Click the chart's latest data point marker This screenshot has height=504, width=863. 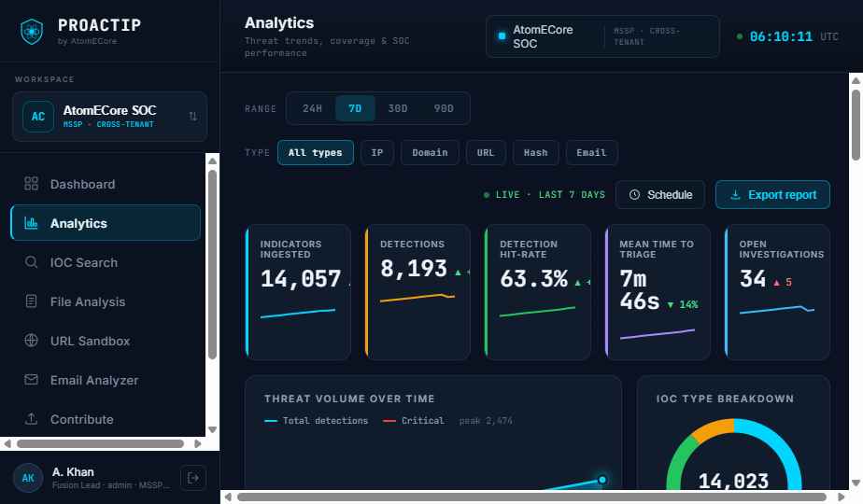(x=602, y=480)
